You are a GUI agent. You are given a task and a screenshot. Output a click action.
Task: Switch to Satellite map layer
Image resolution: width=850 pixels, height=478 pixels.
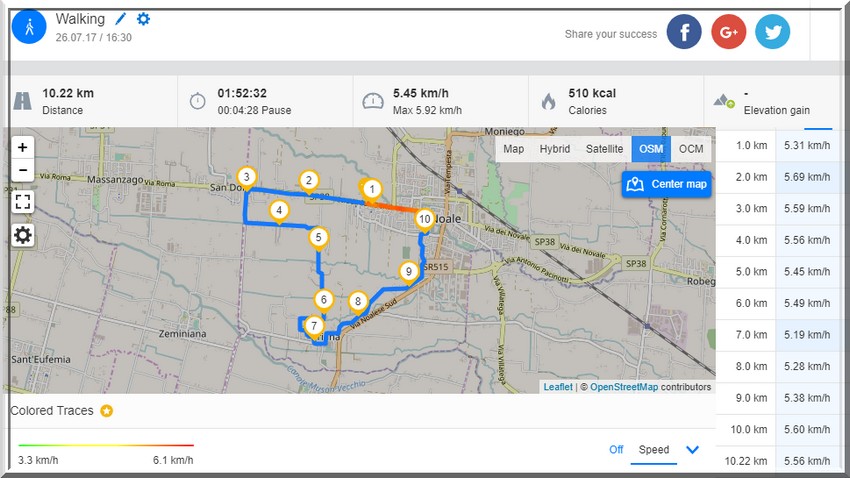[604, 149]
